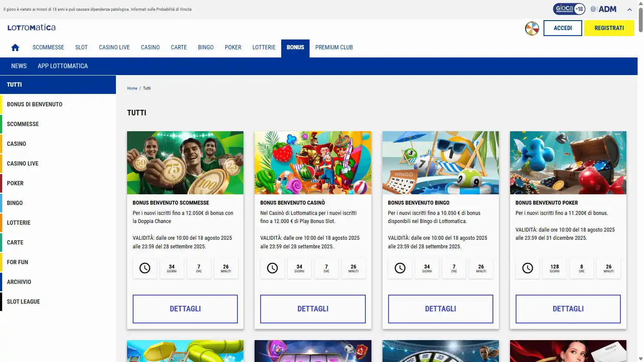
Task: Open the Gioca Responsabile +18 badge
Action: click(x=569, y=9)
